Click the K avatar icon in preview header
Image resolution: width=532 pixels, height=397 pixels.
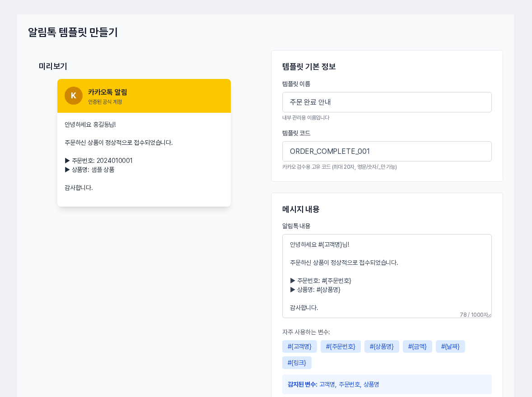point(73,96)
